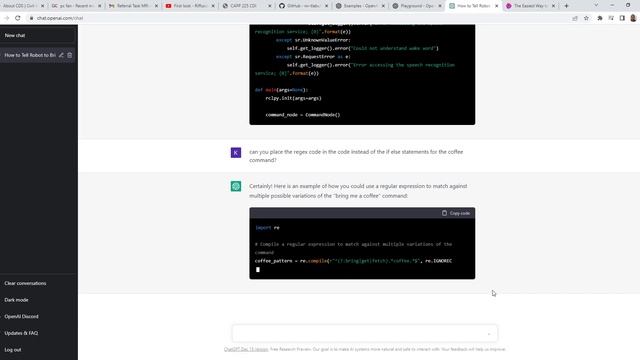The height and width of the screenshot is (360, 640).
Task: Click the 'Certainly! Here is an example' reply text
Action: pos(358,191)
